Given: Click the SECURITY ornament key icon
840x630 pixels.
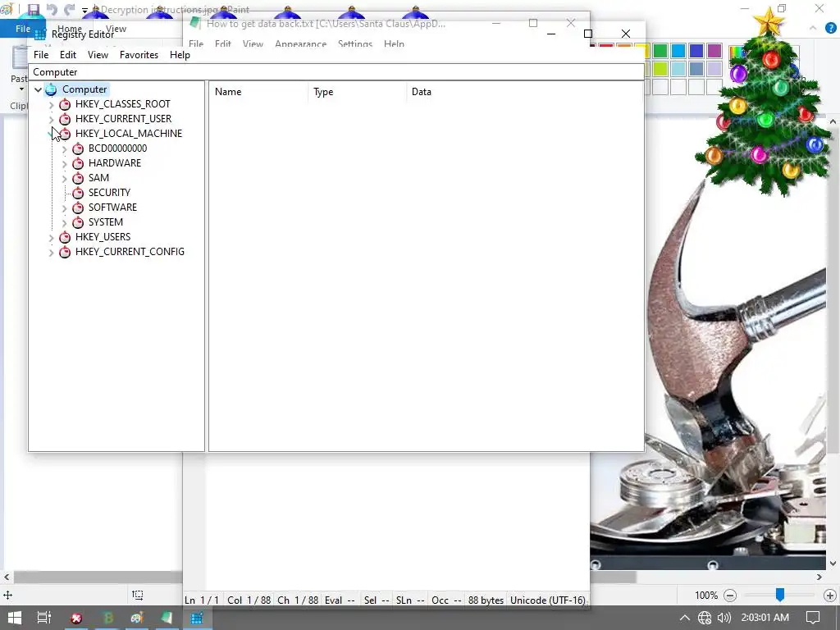Looking at the screenshot, I should click(x=78, y=192).
